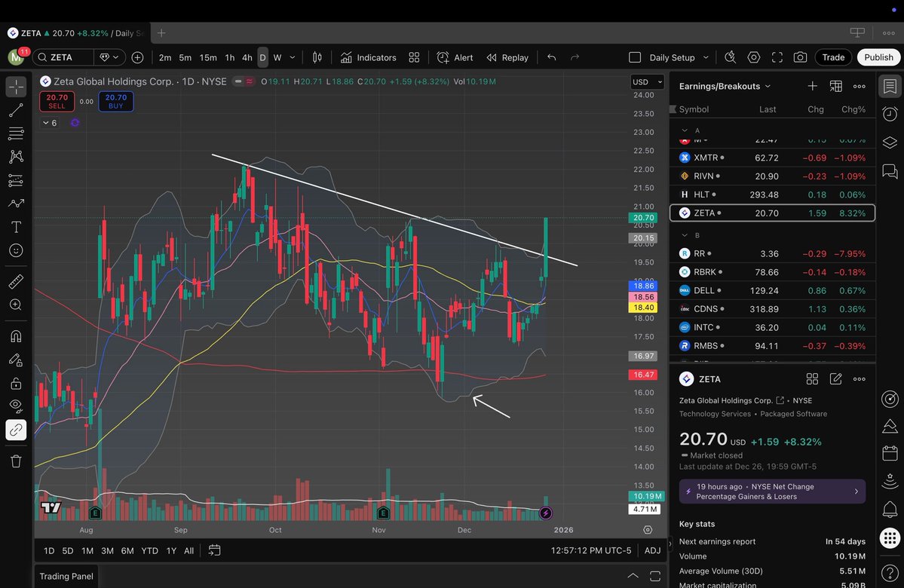
Task: Open the Trading Panel tab
Action: (66, 576)
